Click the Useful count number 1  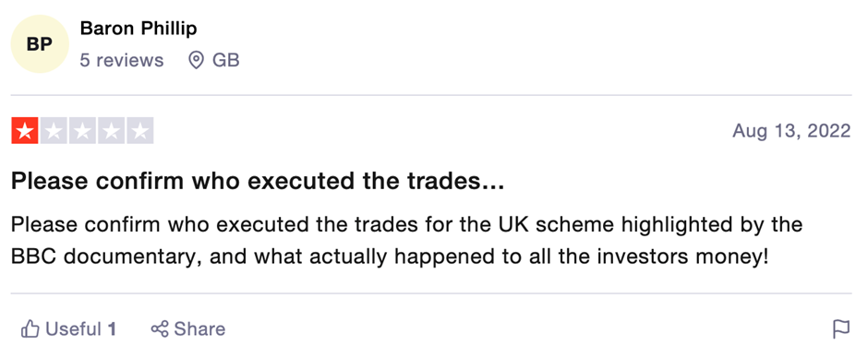tap(111, 329)
